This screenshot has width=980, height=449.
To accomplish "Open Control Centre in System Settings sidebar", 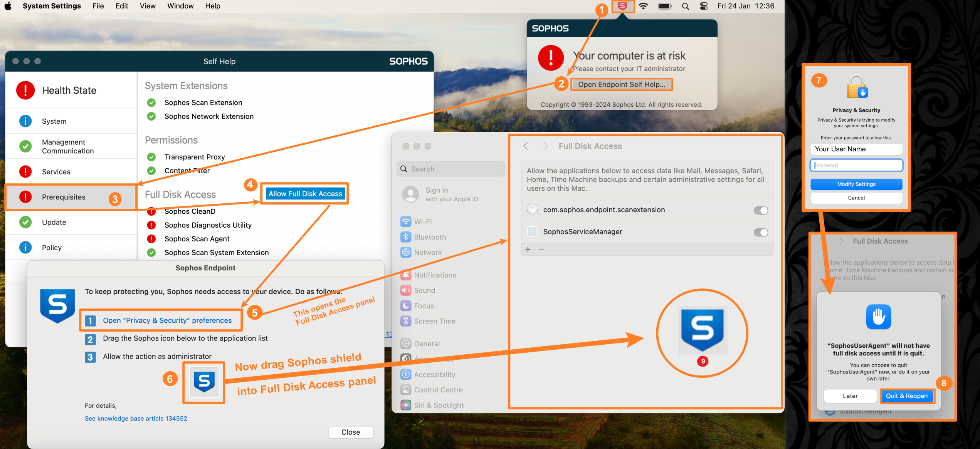I will point(431,390).
